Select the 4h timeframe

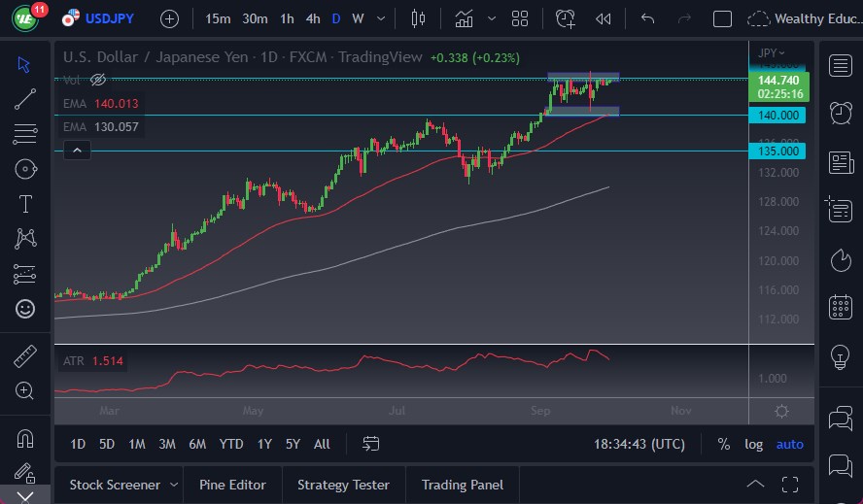(x=312, y=18)
